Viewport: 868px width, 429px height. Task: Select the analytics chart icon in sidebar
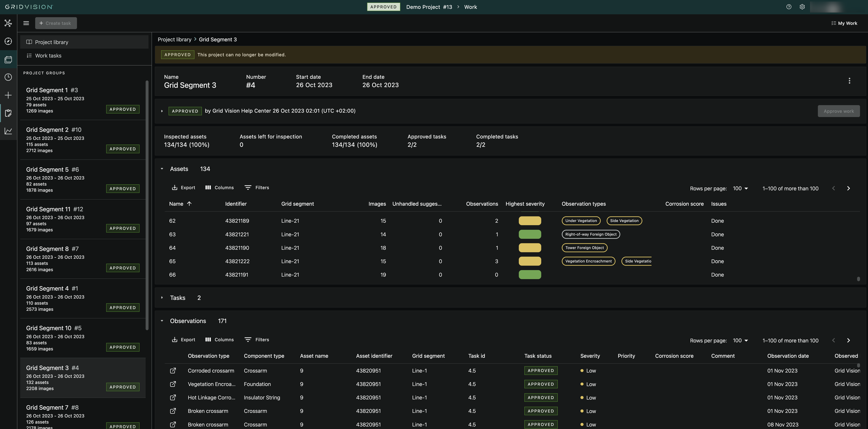click(x=8, y=131)
